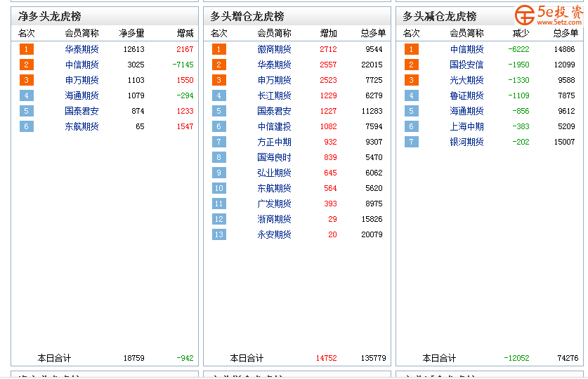Click blue rank 6 badge in 净多头龙虎榜
The image size is (588, 379).
pyautogui.click(x=27, y=126)
